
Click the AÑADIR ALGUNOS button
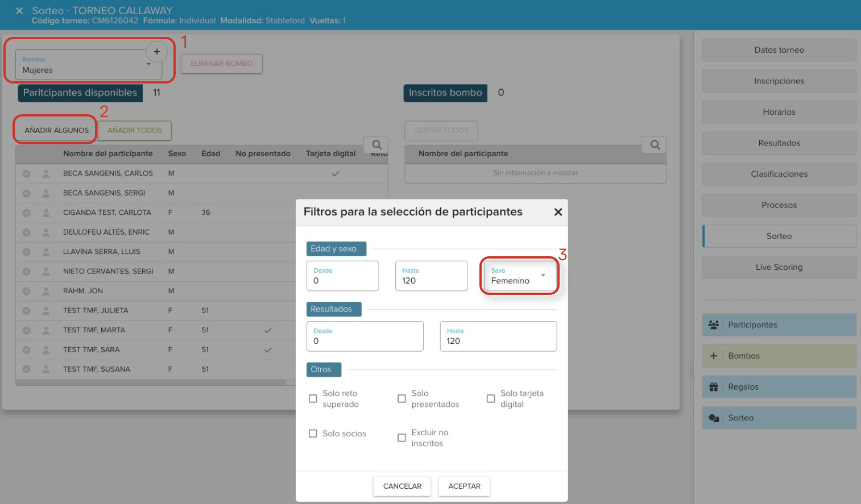[56, 130]
